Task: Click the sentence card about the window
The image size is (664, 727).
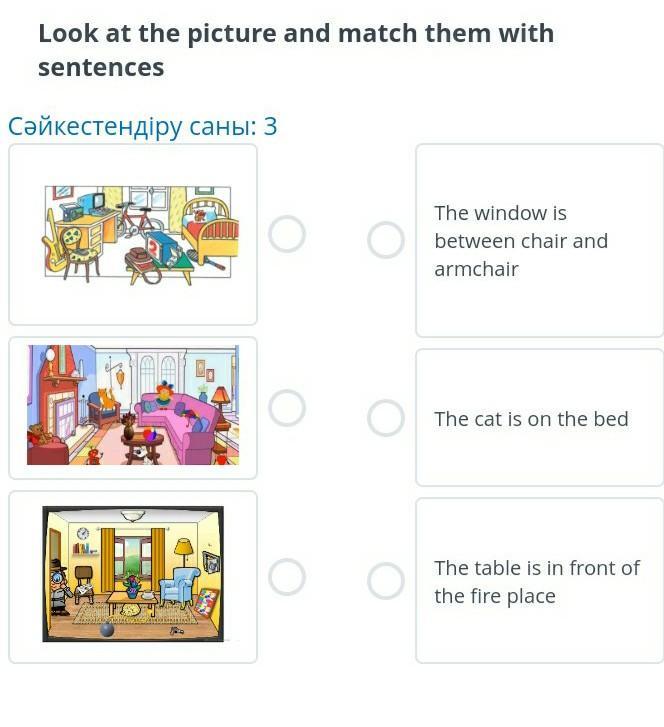Action: [540, 240]
